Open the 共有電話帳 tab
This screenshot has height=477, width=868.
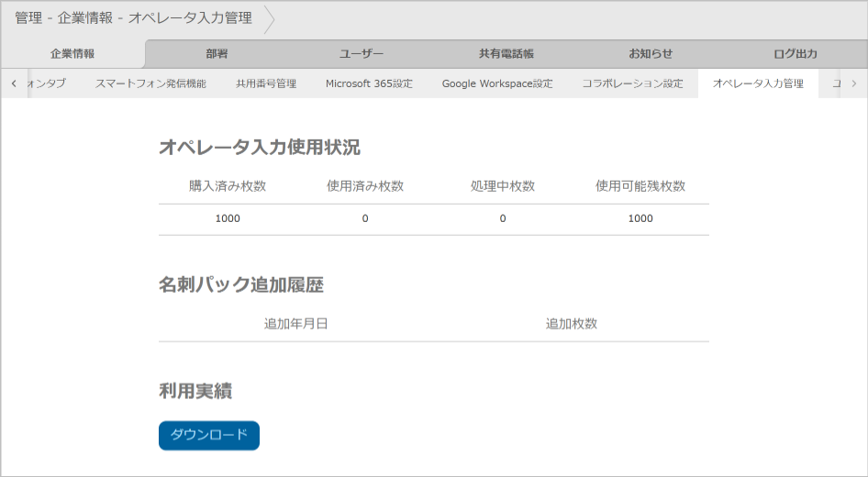tap(506, 54)
